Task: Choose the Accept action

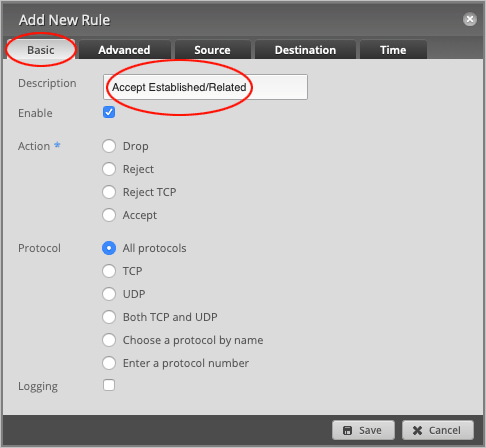Action: pos(109,215)
